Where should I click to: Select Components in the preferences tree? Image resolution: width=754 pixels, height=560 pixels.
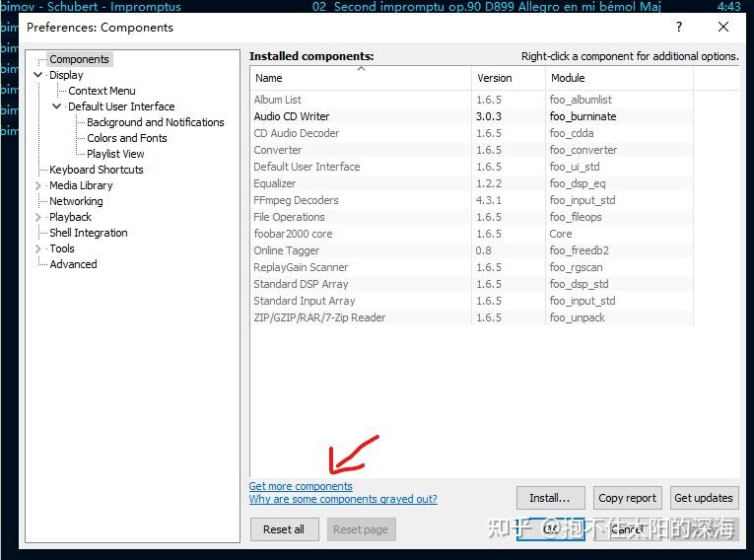click(80, 59)
